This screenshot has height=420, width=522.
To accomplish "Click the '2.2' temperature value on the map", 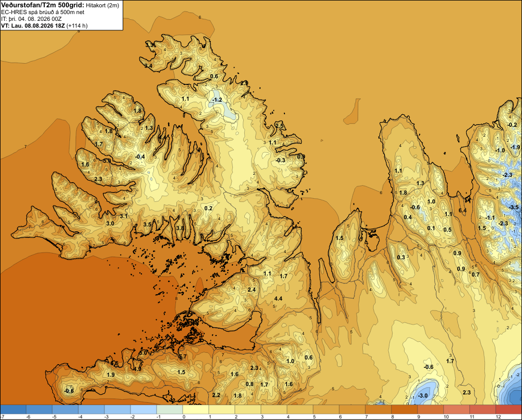I will [x=217, y=395].
